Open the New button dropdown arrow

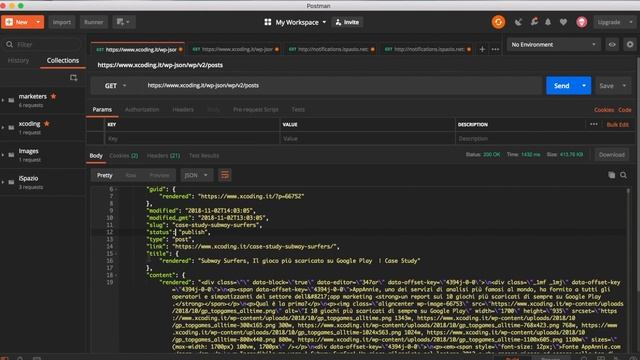tap(38, 22)
